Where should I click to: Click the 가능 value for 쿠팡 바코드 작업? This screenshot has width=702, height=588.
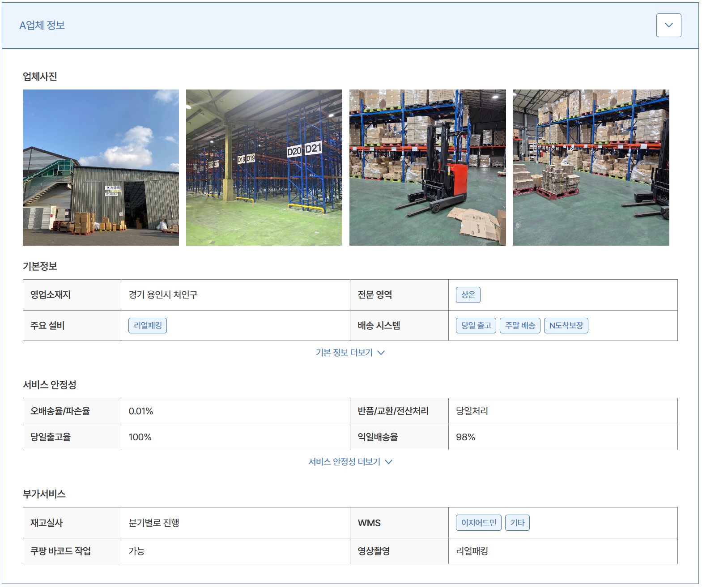pos(136,551)
